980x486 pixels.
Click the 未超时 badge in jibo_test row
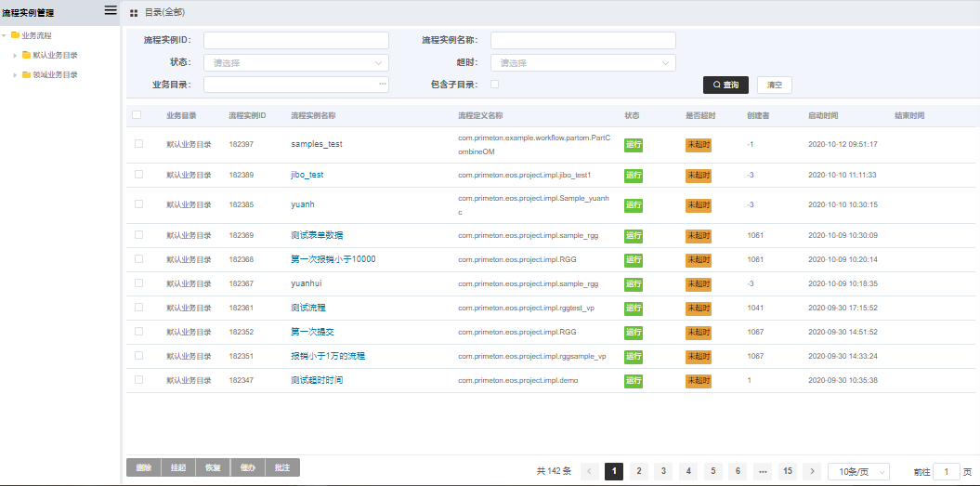[698, 175]
